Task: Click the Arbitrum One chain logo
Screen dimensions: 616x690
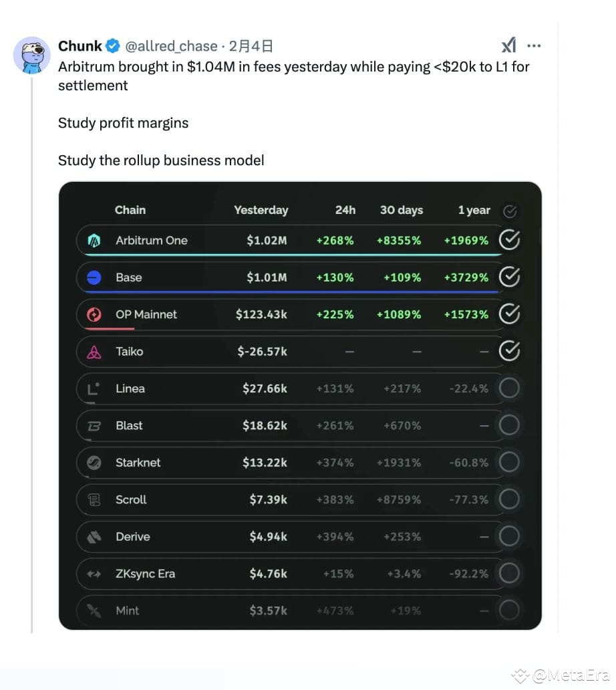Action: click(94, 241)
